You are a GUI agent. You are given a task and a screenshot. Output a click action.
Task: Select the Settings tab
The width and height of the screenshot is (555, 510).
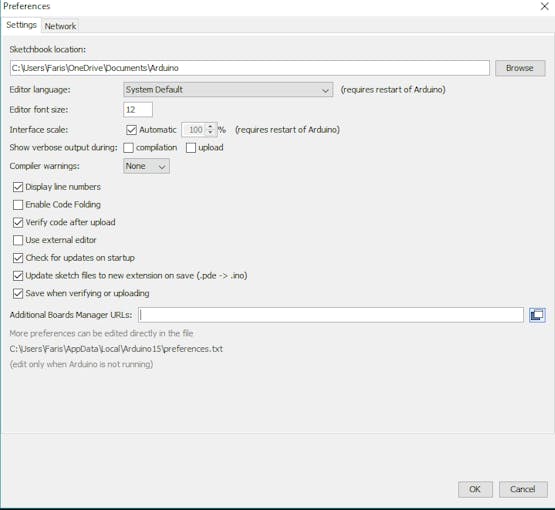click(x=21, y=25)
